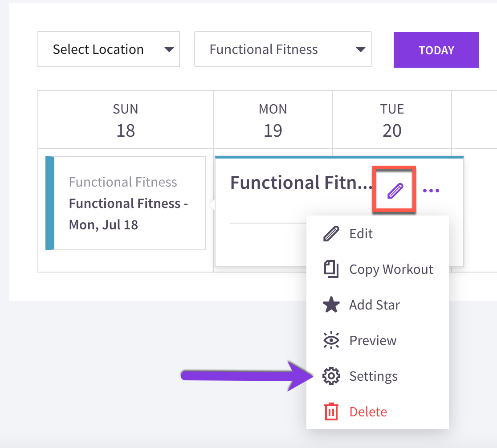The height and width of the screenshot is (448, 497).
Task: Expand the Functional Fitness program dropdown
Action: coord(283,49)
